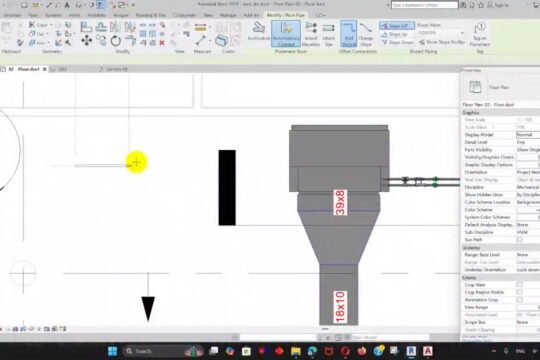
Task: Click the Justification icon
Action: [x=259, y=31]
